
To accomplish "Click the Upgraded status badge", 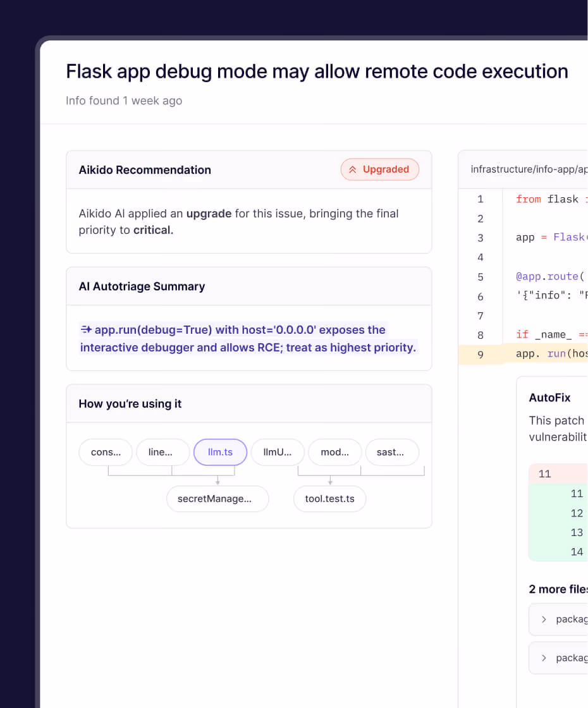I will [x=380, y=169].
